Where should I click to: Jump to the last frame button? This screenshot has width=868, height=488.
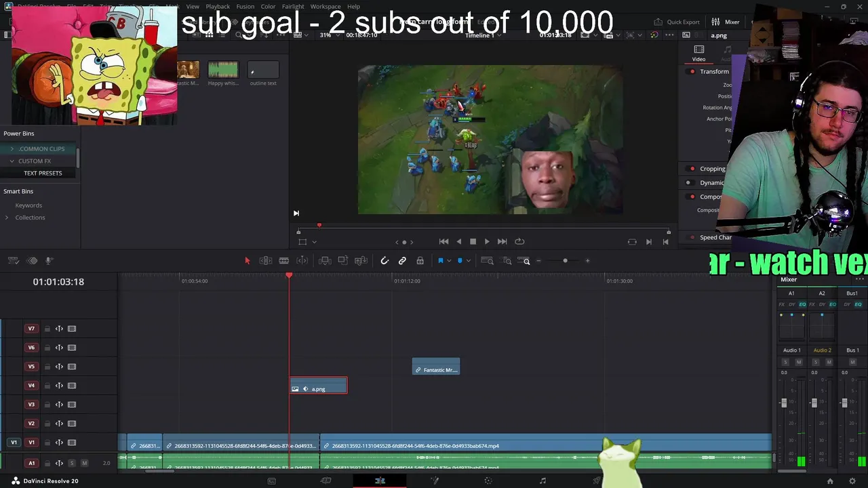pyautogui.click(x=502, y=241)
